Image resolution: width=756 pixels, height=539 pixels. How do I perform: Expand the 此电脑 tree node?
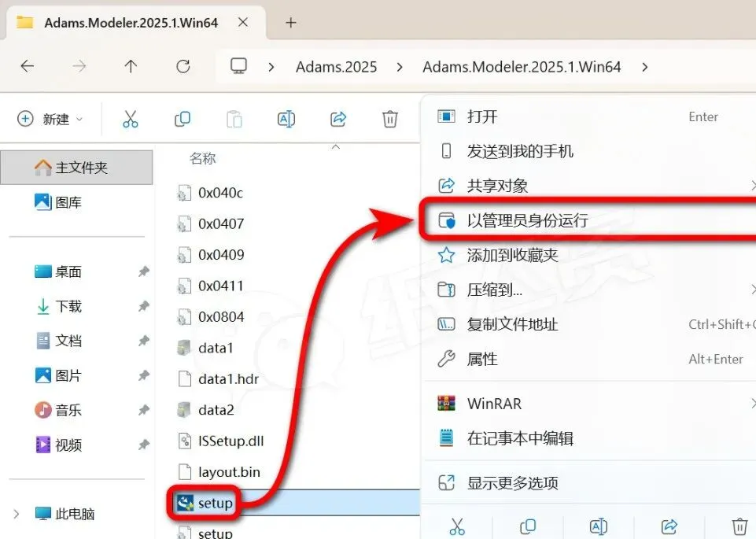click(17, 514)
